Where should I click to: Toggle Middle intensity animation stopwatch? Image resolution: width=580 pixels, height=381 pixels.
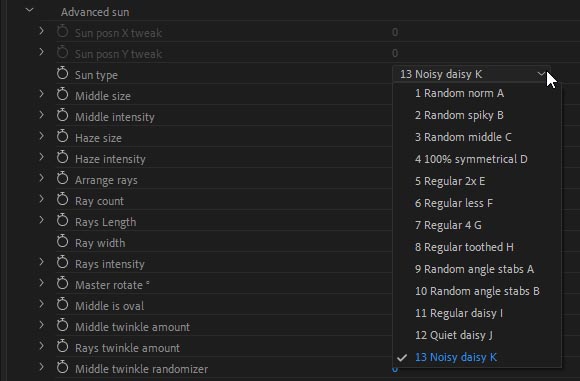[x=63, y=116]
